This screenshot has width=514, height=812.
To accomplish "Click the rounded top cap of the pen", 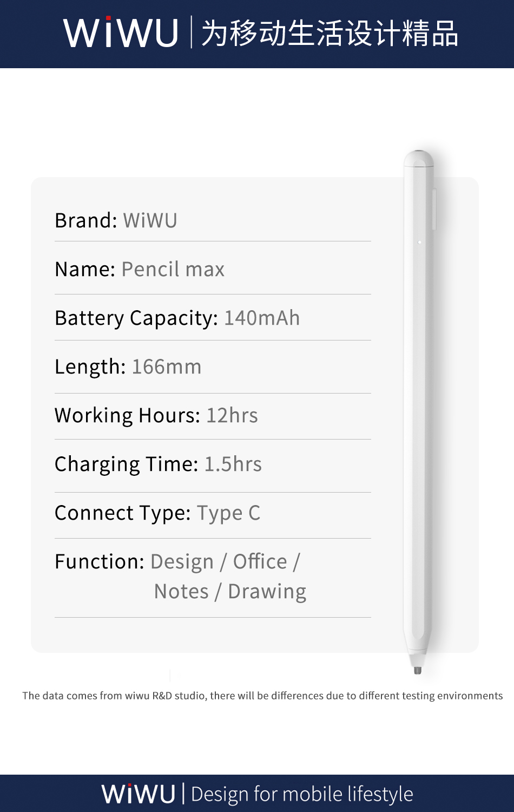I will pos(418,159).
